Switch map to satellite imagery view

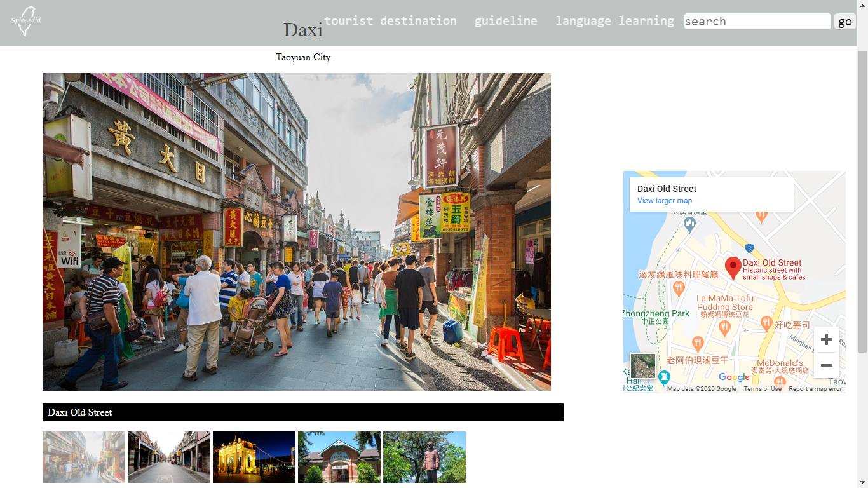click(642, 366)
